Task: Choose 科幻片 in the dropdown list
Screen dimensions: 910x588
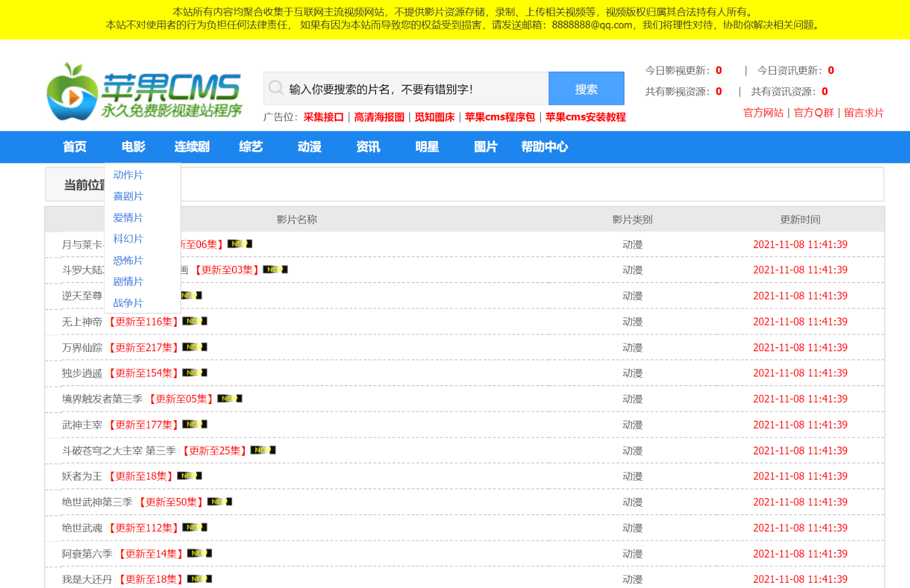Action: (128, 239)
